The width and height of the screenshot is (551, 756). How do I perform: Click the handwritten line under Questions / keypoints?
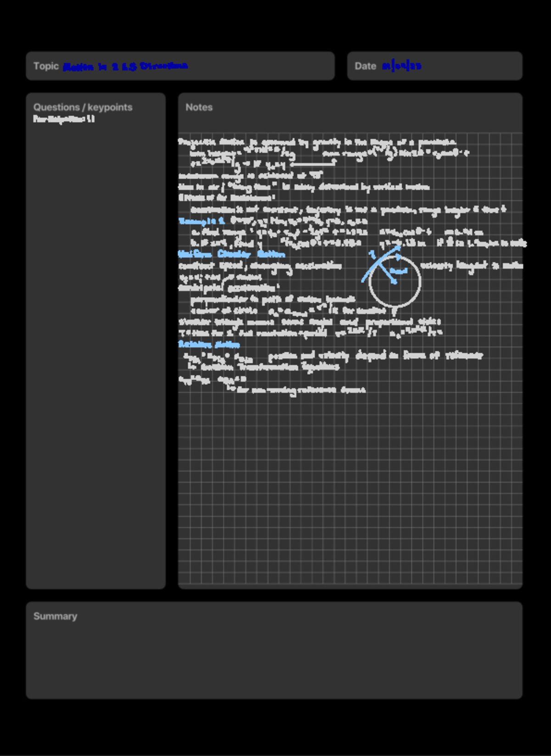tap(64, 119)
